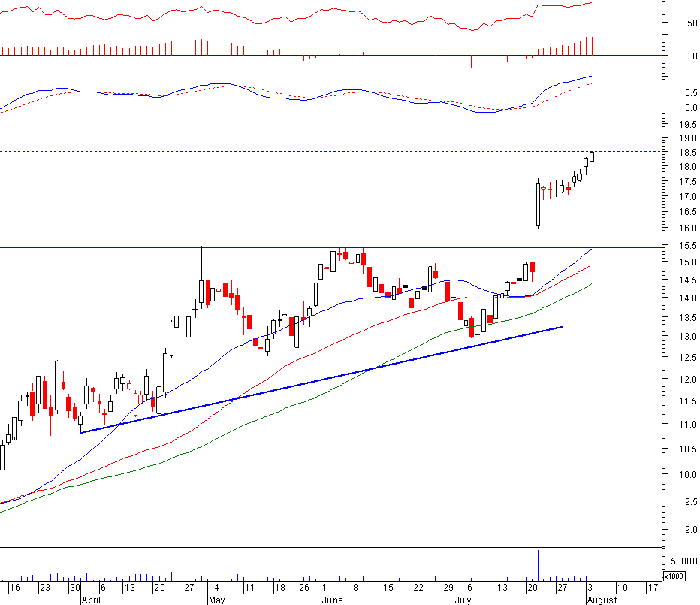
Task: Click the date label 3 in August
Action: [x=590, y=588]
